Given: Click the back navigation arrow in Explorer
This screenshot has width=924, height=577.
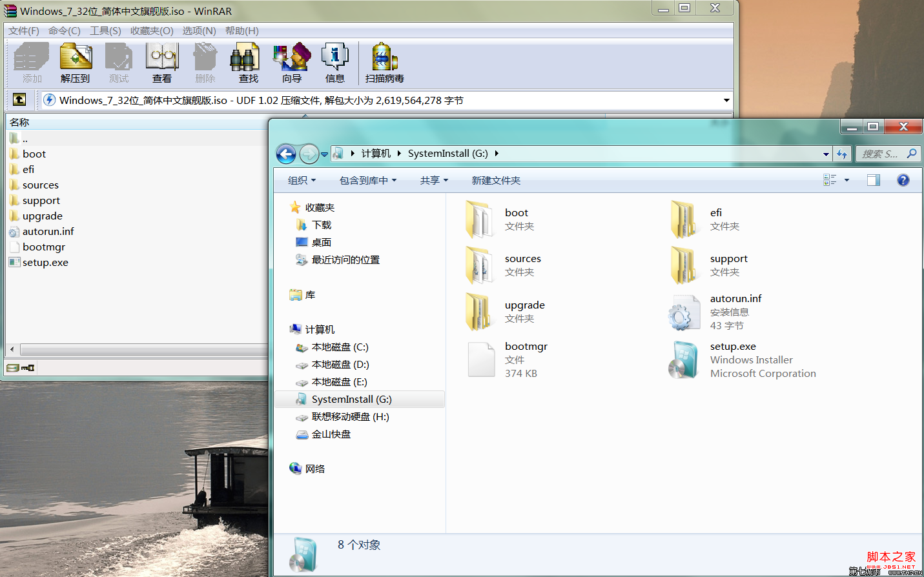Looking at the screenshot, I should 285,154.
